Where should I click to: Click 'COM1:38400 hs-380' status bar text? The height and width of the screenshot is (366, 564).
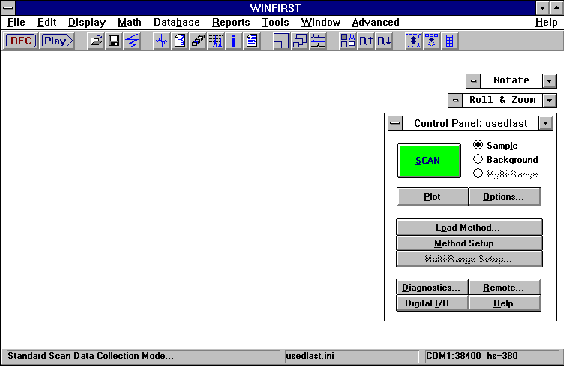point(472,356)
